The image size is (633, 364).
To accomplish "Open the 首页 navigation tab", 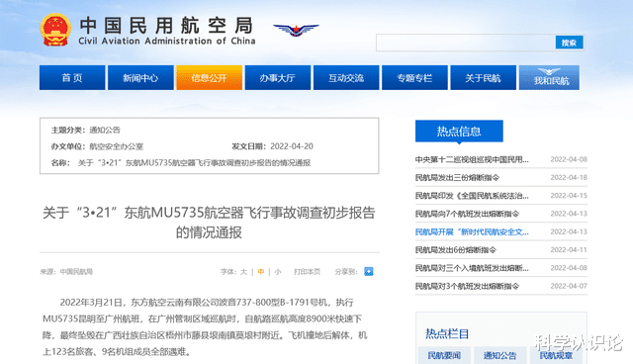I will [x=72, y=77].
